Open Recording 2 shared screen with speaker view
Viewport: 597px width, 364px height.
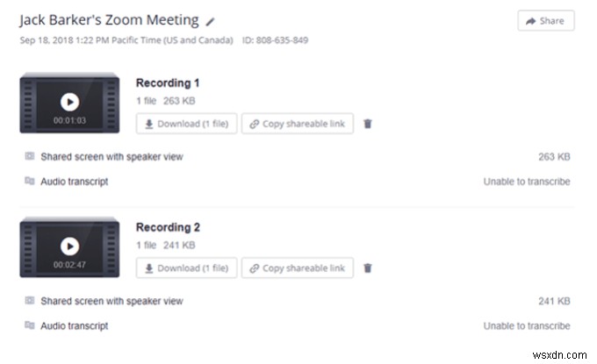coord(111,301)
